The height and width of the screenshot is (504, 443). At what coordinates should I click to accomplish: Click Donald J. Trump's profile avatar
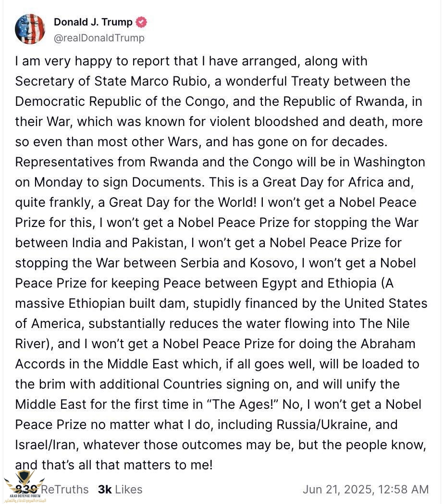[30, 29]
